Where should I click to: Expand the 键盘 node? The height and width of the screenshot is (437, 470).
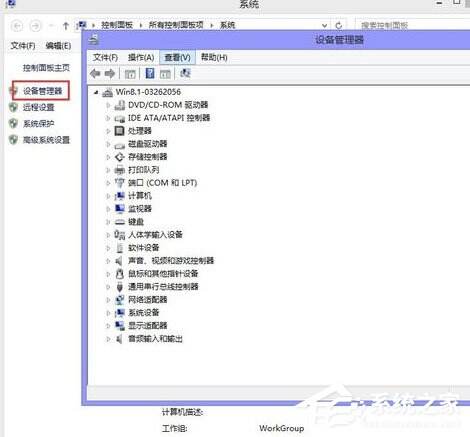(108, 222)
